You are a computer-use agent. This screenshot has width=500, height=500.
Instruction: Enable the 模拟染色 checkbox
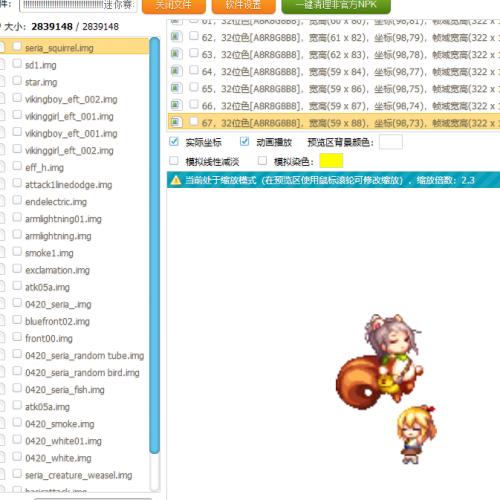[x=262, y=161]
